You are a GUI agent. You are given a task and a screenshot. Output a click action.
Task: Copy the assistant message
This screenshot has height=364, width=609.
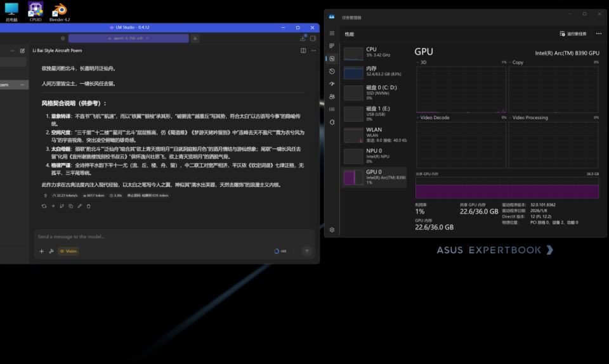[x=70, y=206]
